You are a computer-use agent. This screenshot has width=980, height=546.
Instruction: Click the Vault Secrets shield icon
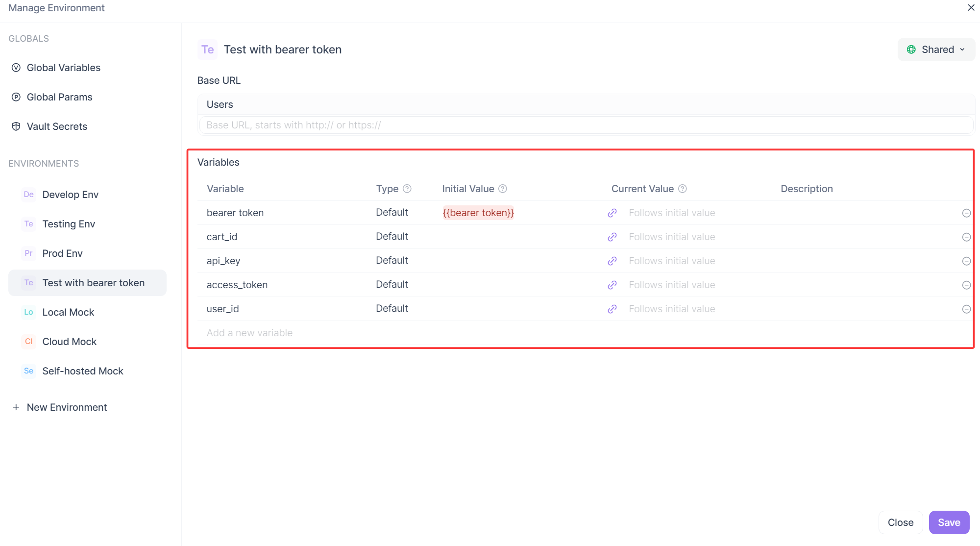(16, 126)
